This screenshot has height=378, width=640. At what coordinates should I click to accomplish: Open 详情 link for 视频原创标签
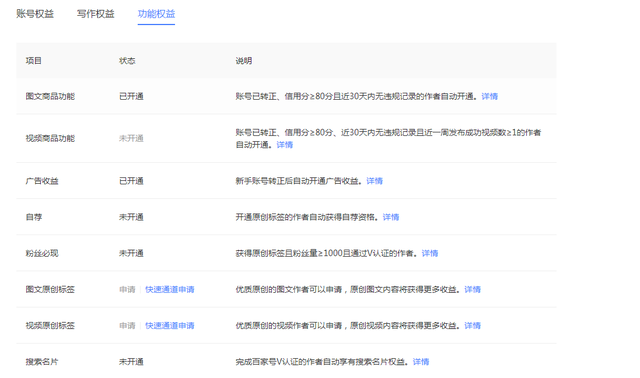point(472,326)
